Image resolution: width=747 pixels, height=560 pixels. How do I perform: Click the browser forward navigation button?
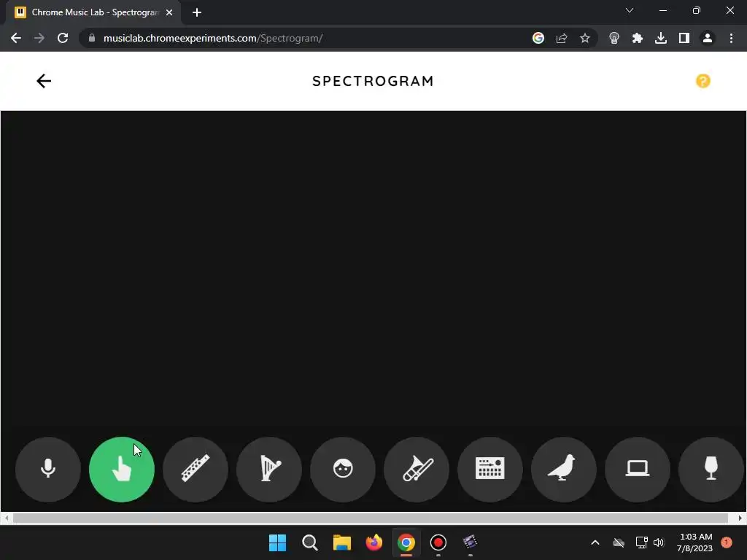coord(39,38)
